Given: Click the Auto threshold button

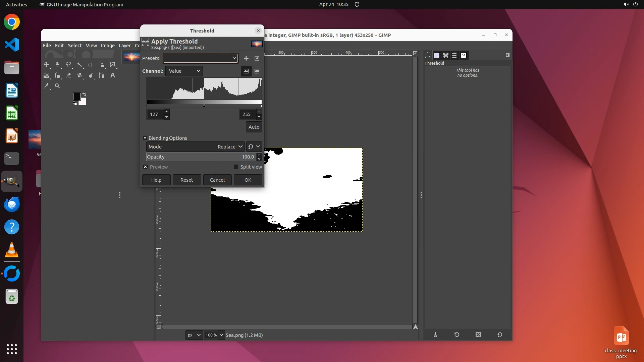Looking at the screenshot, I should point(254,127).
